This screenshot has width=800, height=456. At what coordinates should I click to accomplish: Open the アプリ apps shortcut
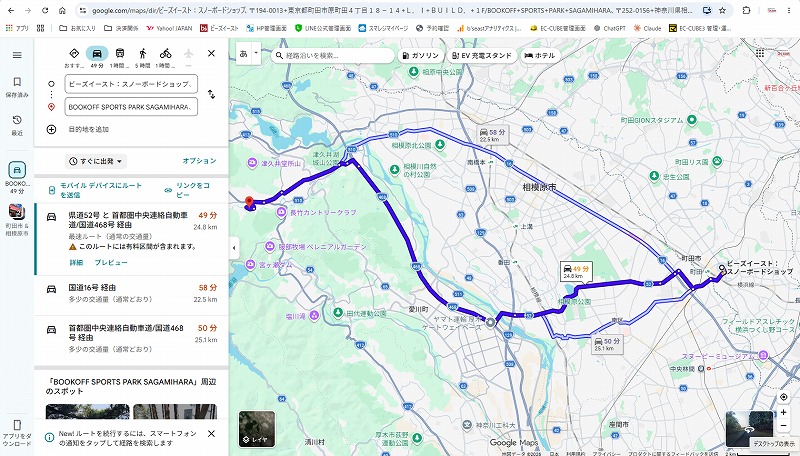click(x=17, y=28)
